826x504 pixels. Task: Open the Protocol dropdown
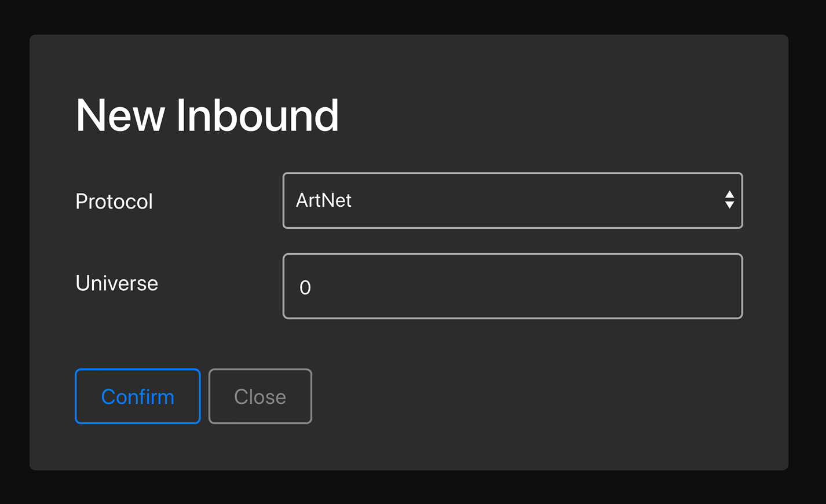coord(512,200)
